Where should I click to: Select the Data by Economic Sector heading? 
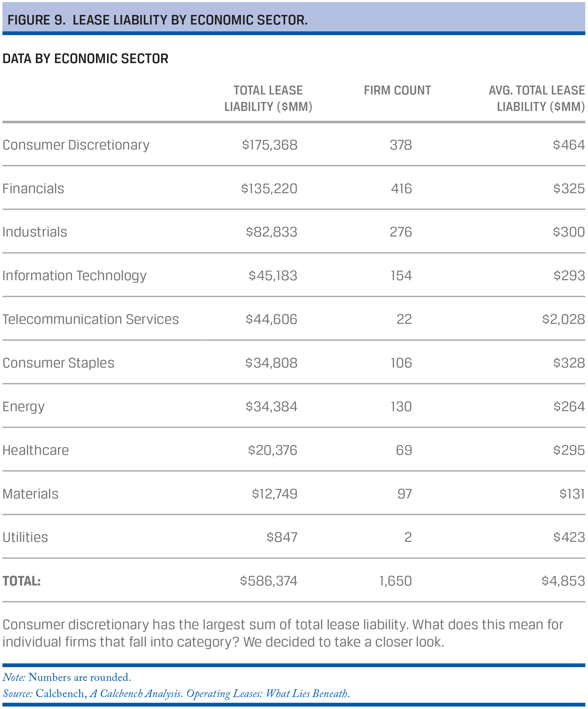(85, 59)
